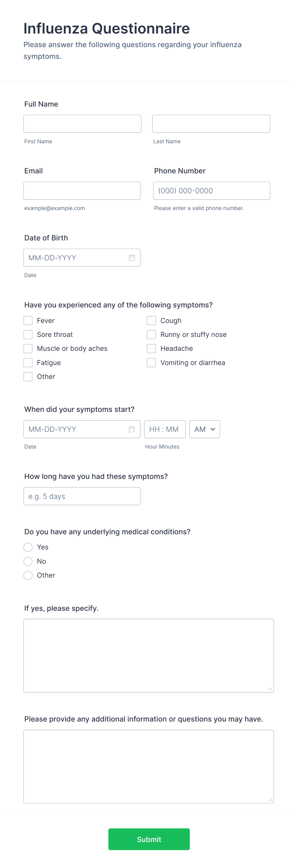Viewport: 294px width, 868px height.
Task: Open the AM/PM dropdown
Action: pyautogui.click(x=205, y=429)
